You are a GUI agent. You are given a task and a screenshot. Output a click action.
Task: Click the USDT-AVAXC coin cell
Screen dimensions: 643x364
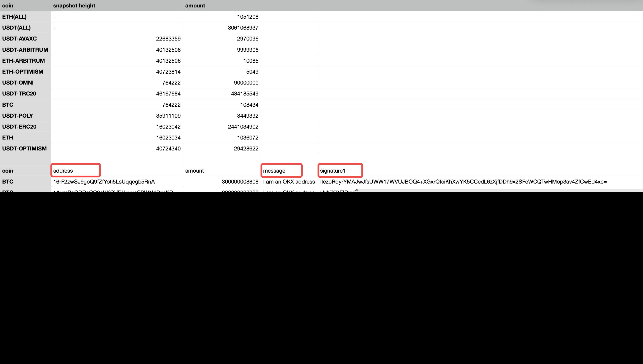point(19,39)
